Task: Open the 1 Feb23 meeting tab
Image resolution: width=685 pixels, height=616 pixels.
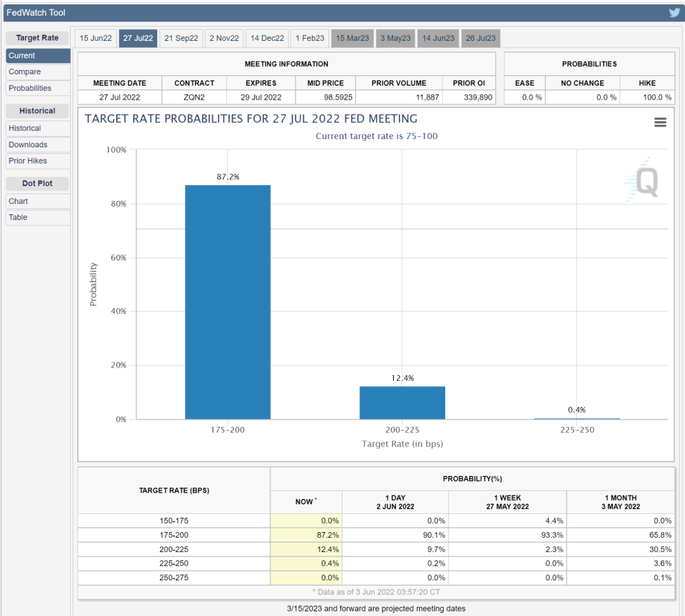Action: click(x=310, y=39)
